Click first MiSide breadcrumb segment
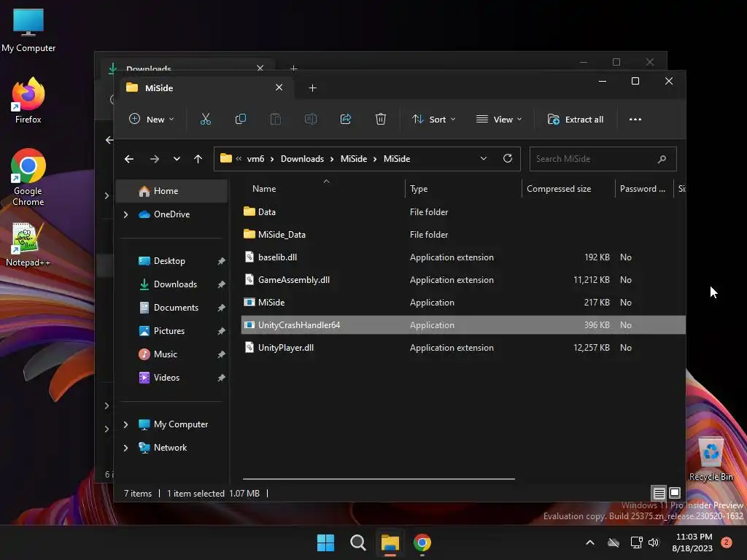The height and width of the screenshot is (560, 747). click(x=354, y=159)
